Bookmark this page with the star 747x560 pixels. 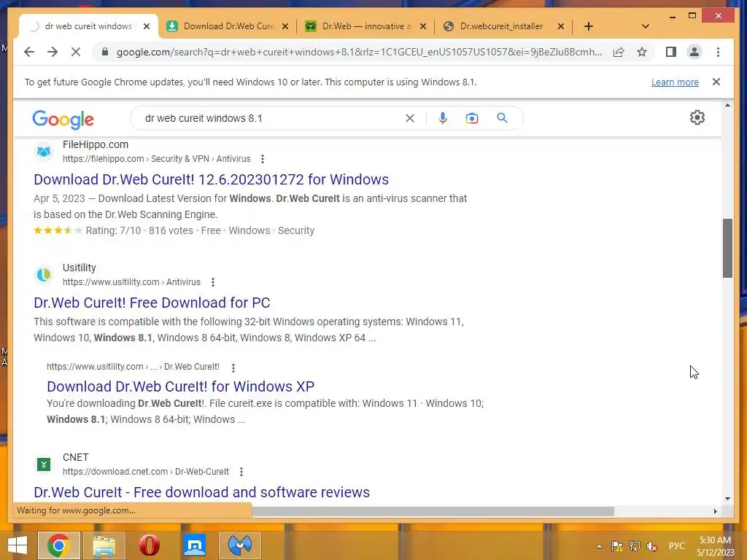click(x=642, y=52)
